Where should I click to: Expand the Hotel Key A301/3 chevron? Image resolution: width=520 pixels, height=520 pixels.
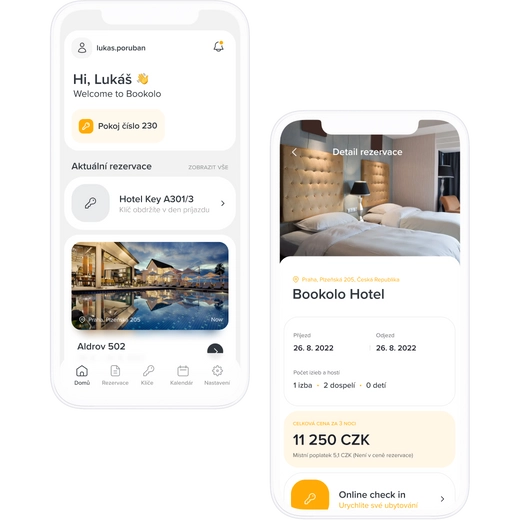tap(223, 203)
